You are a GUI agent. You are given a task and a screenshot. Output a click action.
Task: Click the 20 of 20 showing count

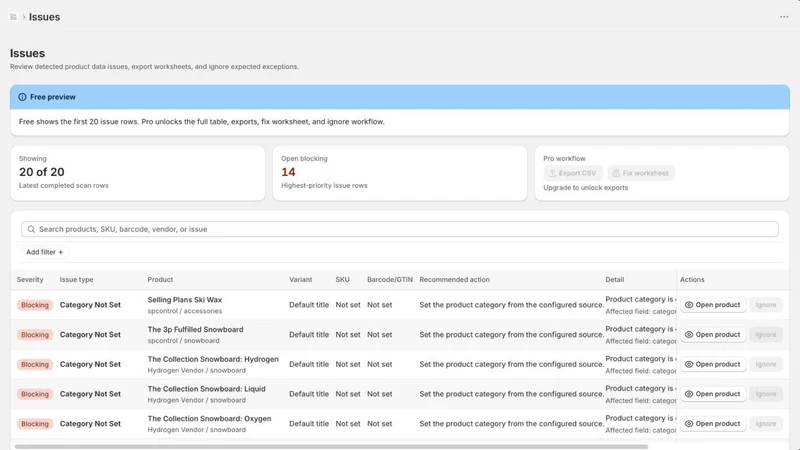tap(42, 172)
